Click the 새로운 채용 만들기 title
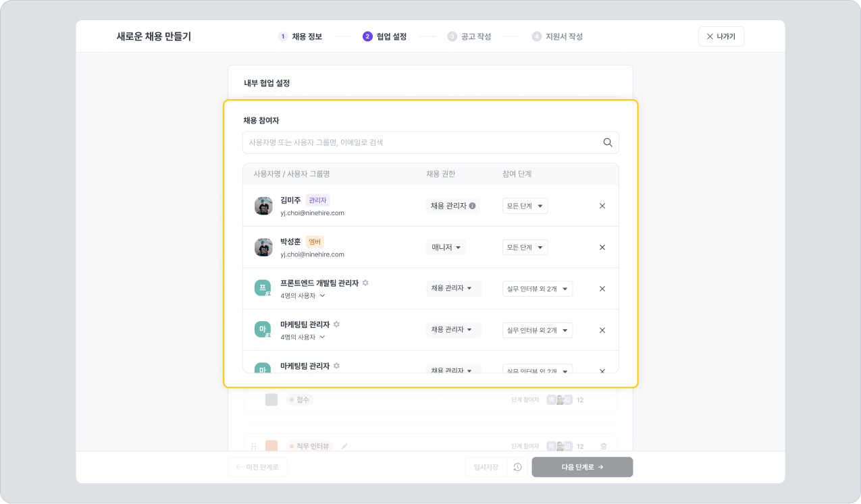861x504 pixels. click(154, 36)
